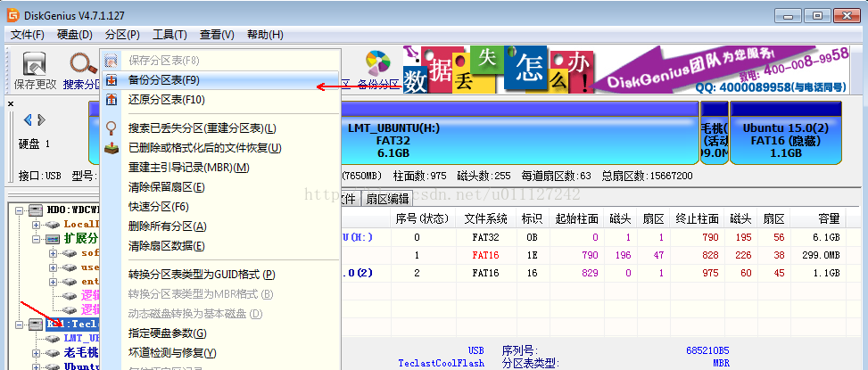Click the 序号(状态) column header
The height and width of the screenshot is (370, 868).
point(422,219)
